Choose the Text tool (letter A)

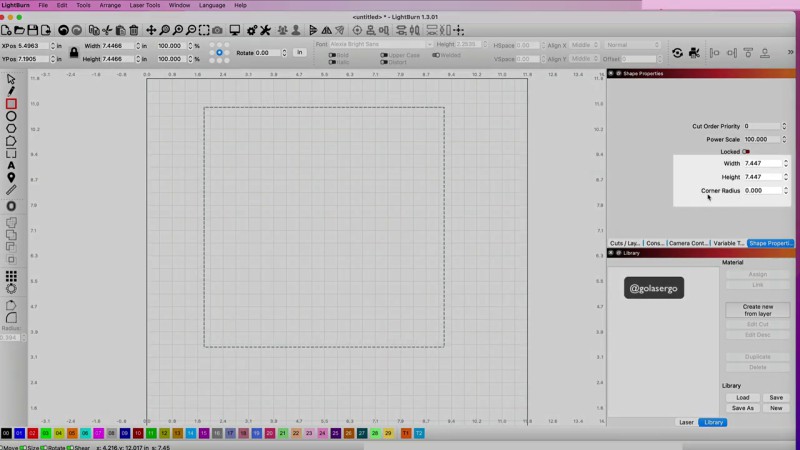(11, 166)
